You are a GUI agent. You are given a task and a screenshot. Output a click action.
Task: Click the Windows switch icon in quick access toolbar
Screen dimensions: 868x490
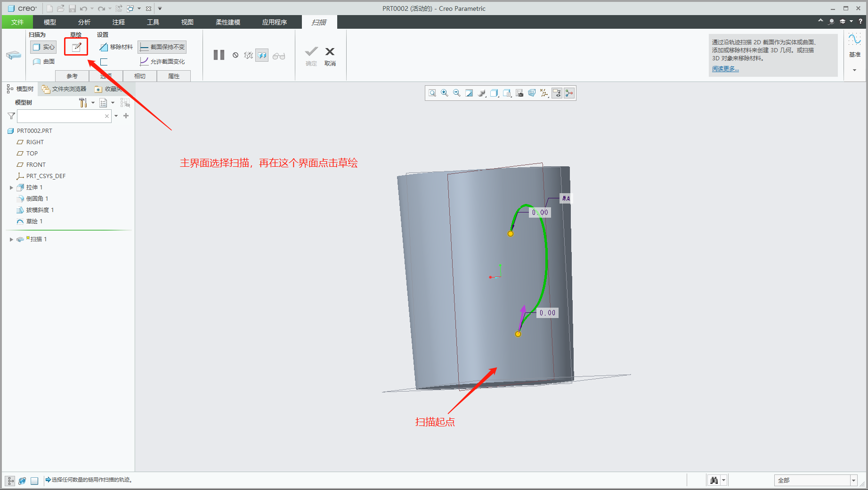[130, 8]
